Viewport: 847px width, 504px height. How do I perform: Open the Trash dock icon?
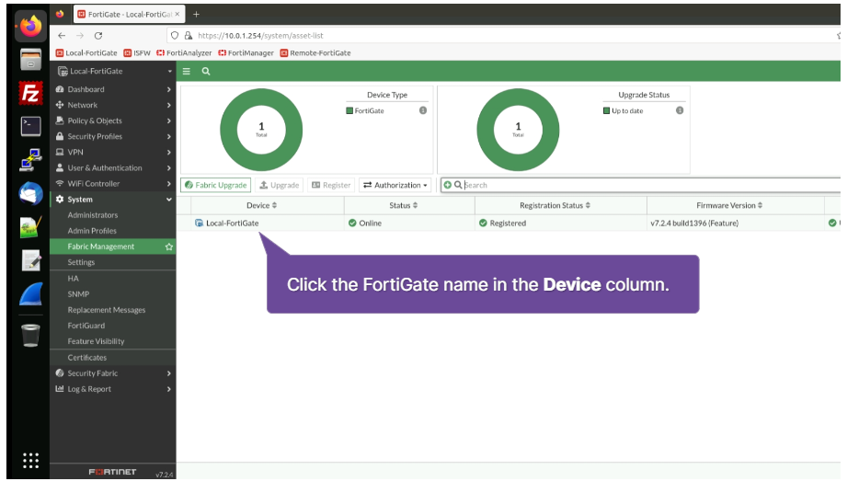[30, 335]
